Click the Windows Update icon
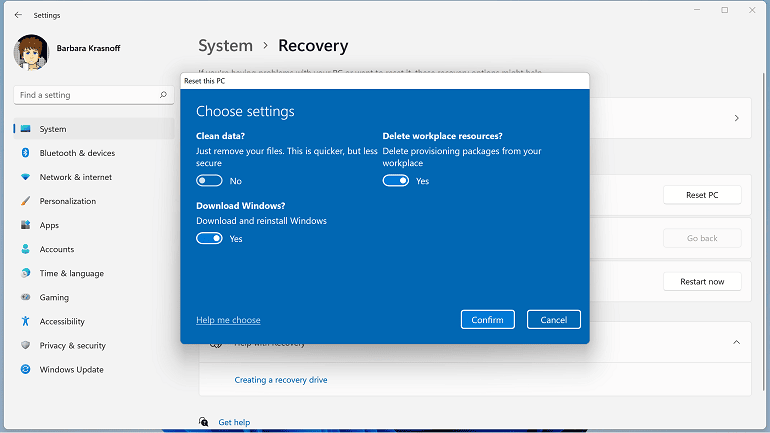 (26, 369)
